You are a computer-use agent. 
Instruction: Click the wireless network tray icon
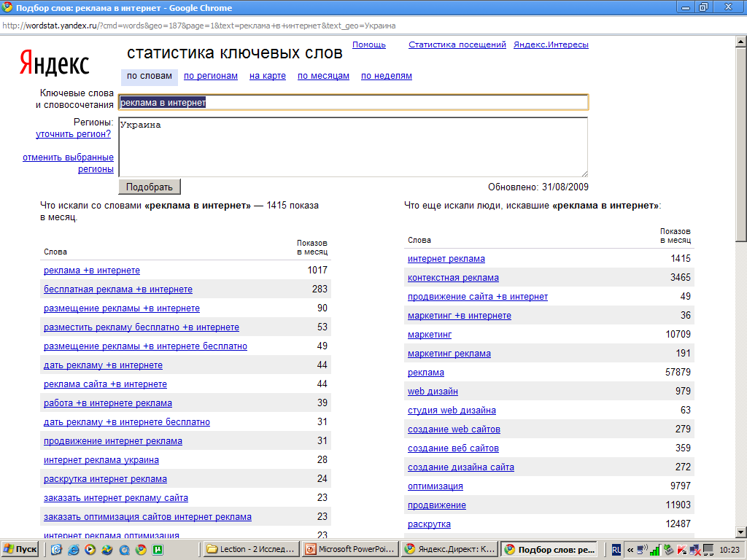[x=643, y=550]
